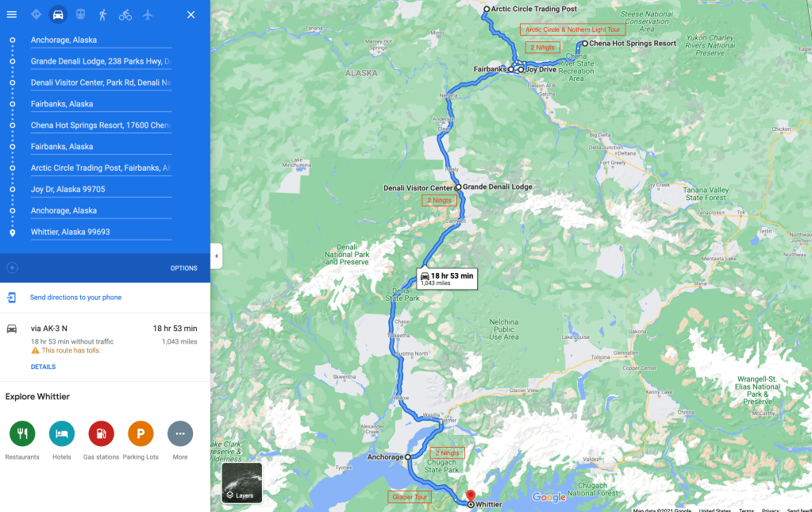Add a destination with plus icon

coord(13,268)
